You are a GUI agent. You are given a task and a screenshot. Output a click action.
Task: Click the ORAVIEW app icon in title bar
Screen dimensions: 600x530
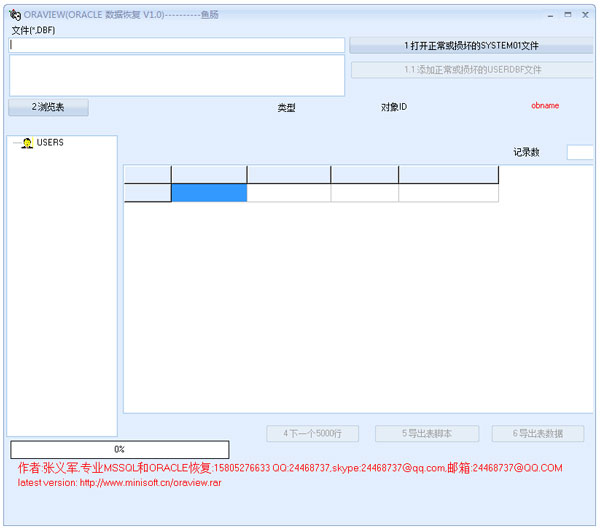pos(14,16)
